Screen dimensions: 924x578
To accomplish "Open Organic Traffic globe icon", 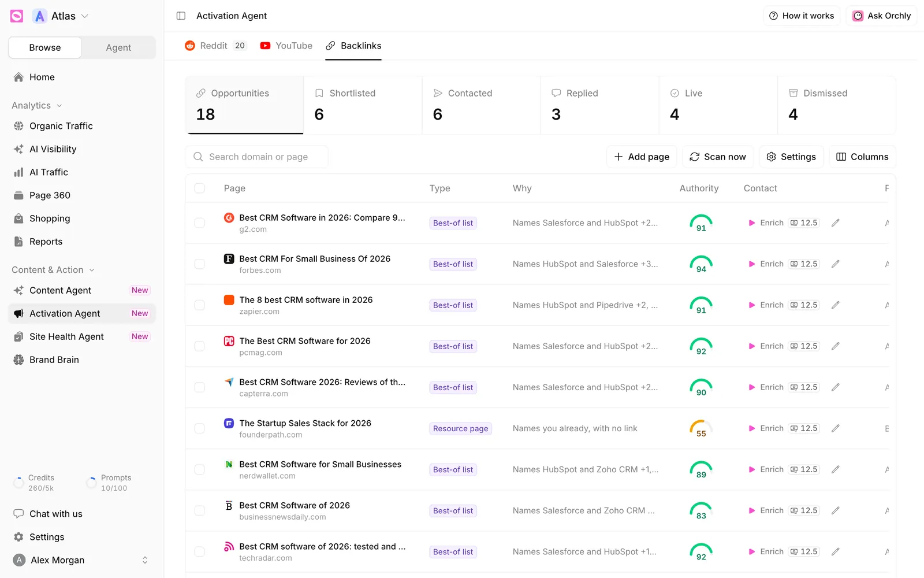I will [18, 126].
